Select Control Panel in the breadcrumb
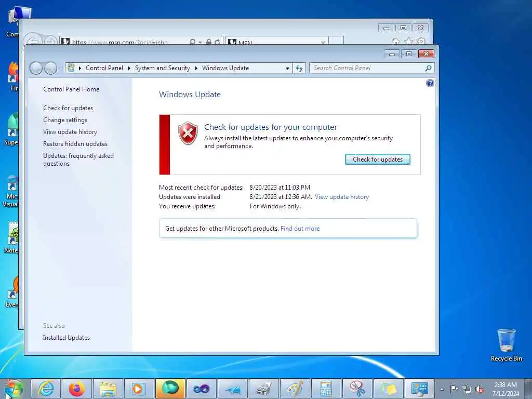The height and width of the screenshot is (399, 532). (x=104, y=68)
